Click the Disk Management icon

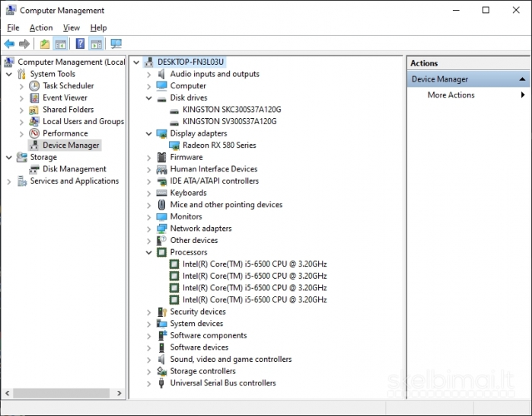34,169
